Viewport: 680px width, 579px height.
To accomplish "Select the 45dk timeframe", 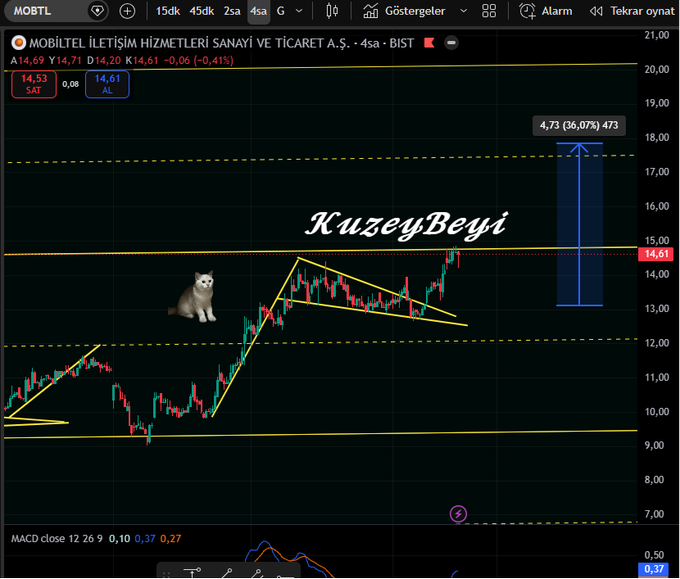I will 202,11.
